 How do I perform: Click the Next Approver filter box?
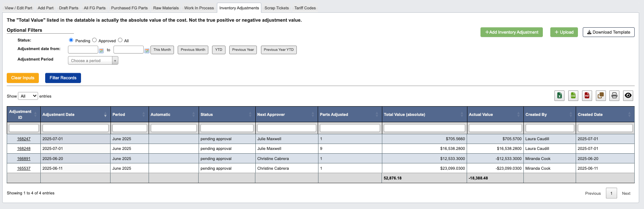(x=287, y=128)
